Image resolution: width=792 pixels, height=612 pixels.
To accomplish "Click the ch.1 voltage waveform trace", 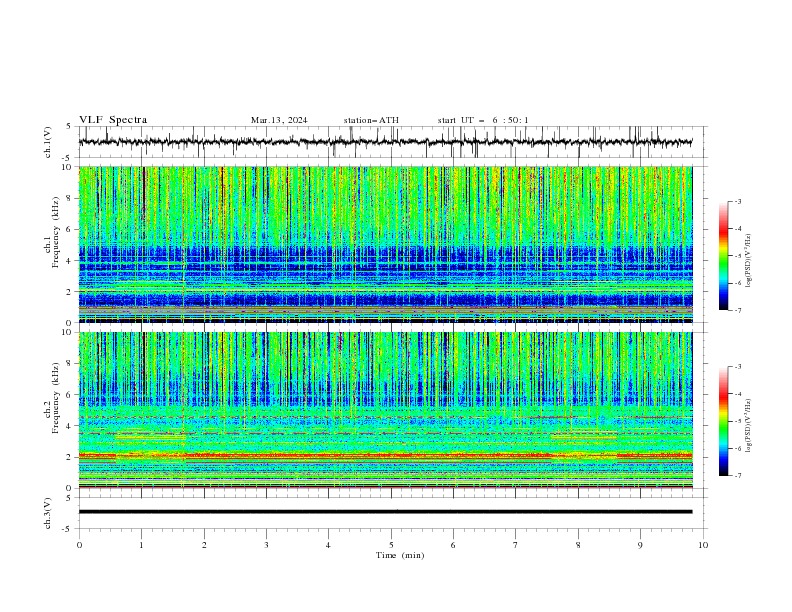I will pos(385,142).
